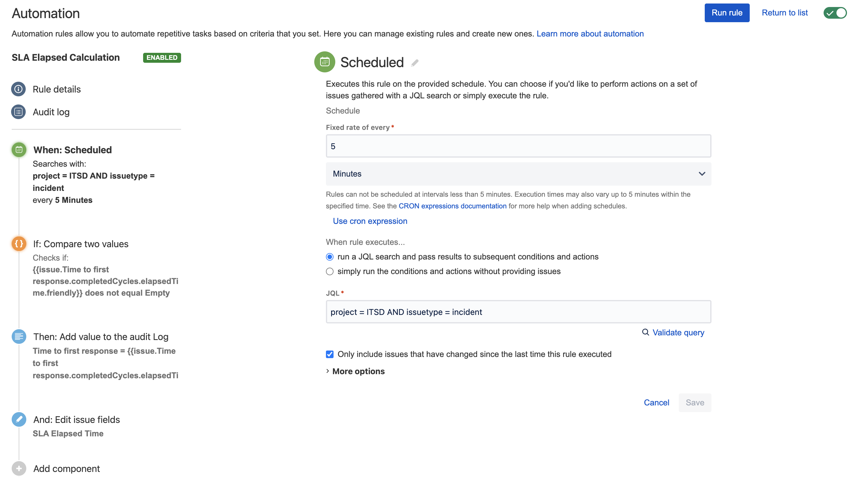Click the Add component plus icon
This screenshot has width=868, height=488.
(x=19, y=468)
